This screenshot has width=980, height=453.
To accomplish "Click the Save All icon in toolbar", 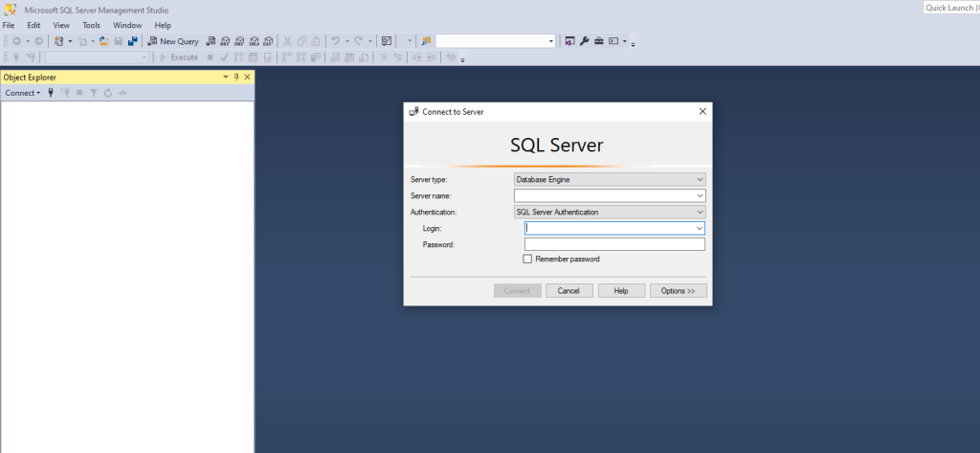I will pyautogui.click(x=133, y=41).
